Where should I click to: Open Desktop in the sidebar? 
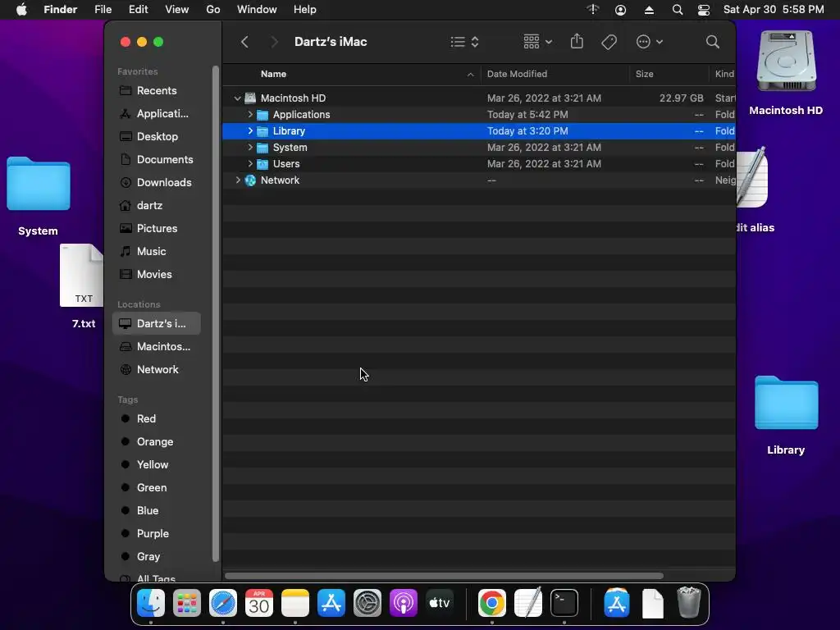pyautogui.click(x=157, y=137)
